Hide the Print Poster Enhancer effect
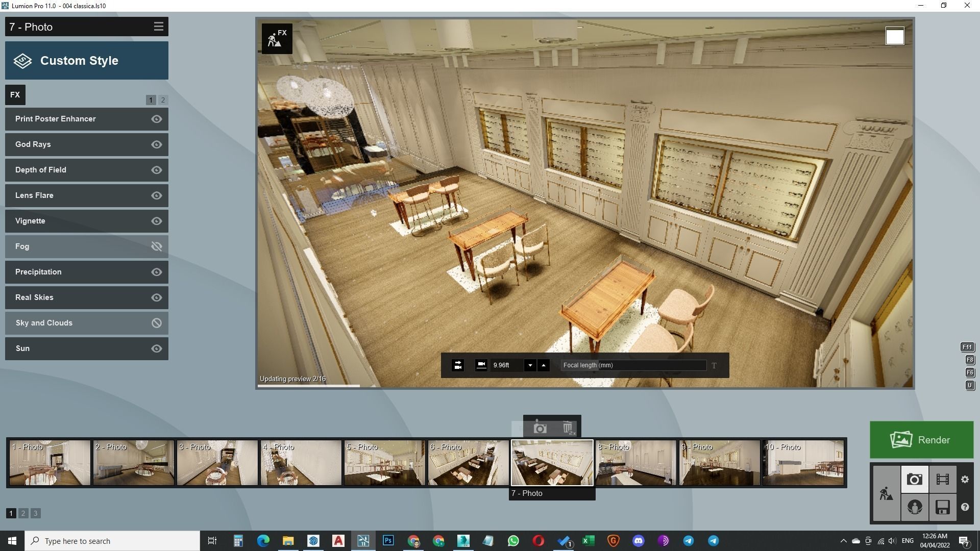 157,119
